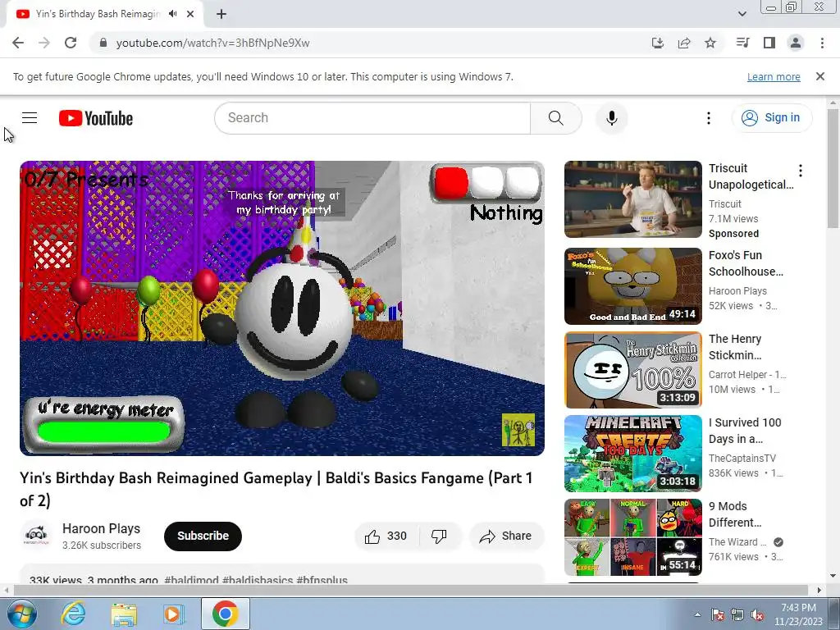Open The Henry Stickmin video title
840x630 pixels.
[x=735, y=347]
